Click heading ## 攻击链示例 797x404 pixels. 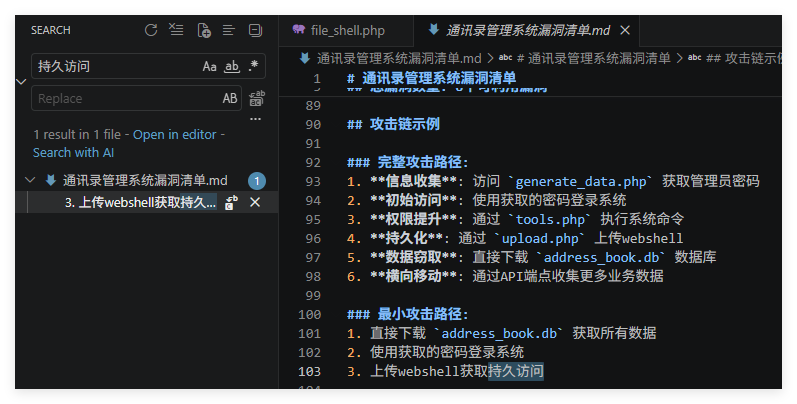click(x=393, y=125)
